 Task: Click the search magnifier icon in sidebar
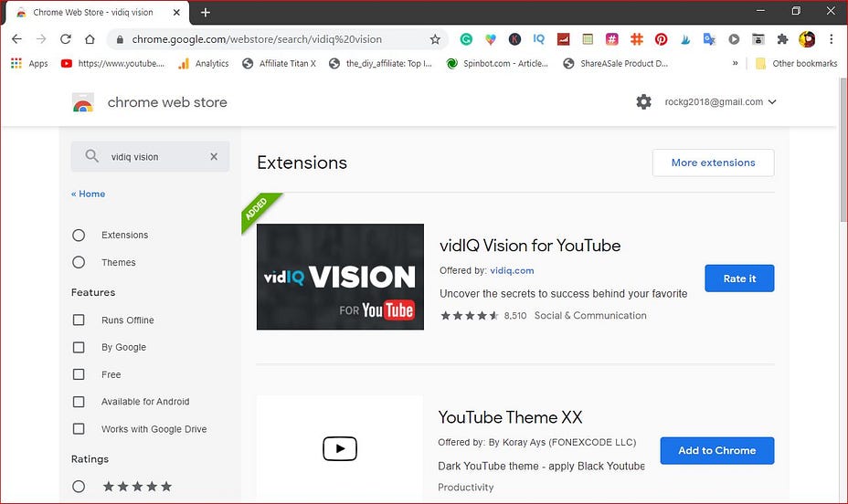click(x=92, y=156)
